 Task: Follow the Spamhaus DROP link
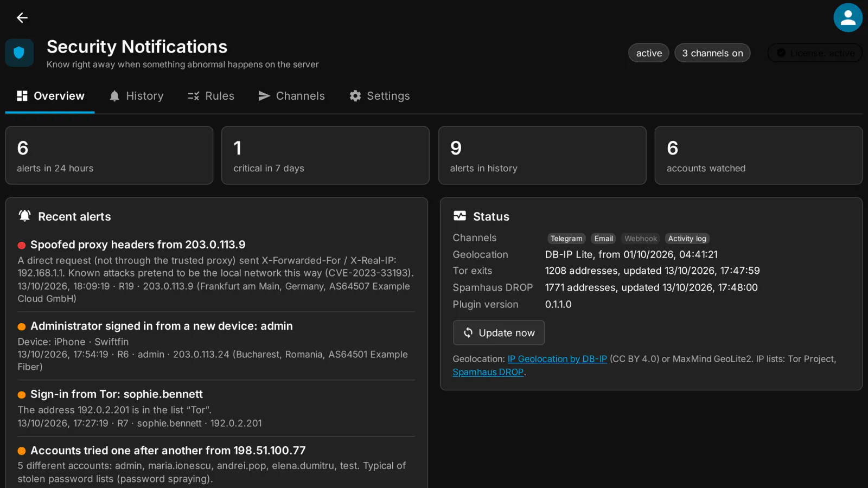click(488, 372)
